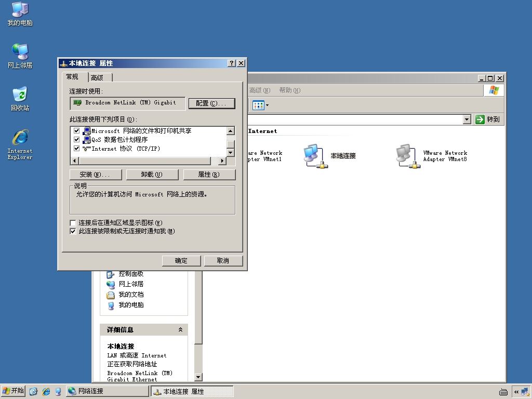Enable 连接后在通知区域显示图标 checkbox
This screenshot has height=399, width=532.
(x=73, y=223)
